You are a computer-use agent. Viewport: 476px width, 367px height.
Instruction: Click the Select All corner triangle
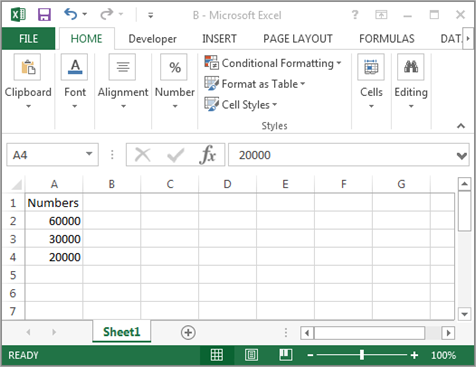tap(17, 184)
